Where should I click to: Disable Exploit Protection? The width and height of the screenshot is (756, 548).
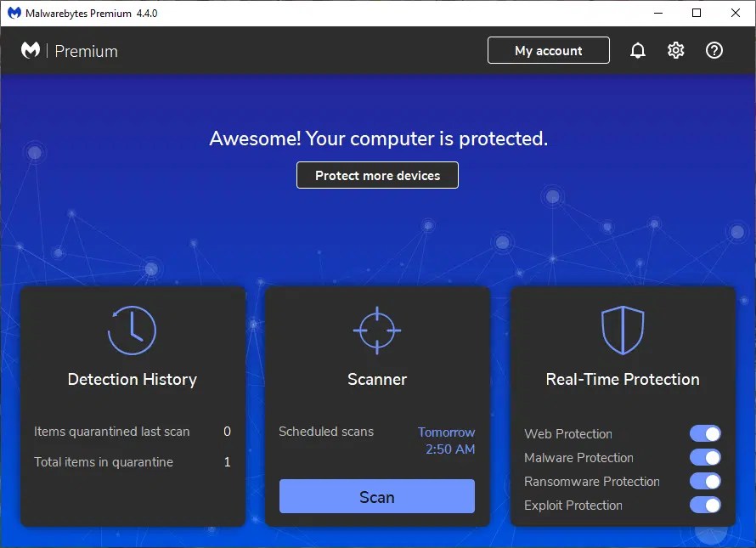[x=706, y=505]
